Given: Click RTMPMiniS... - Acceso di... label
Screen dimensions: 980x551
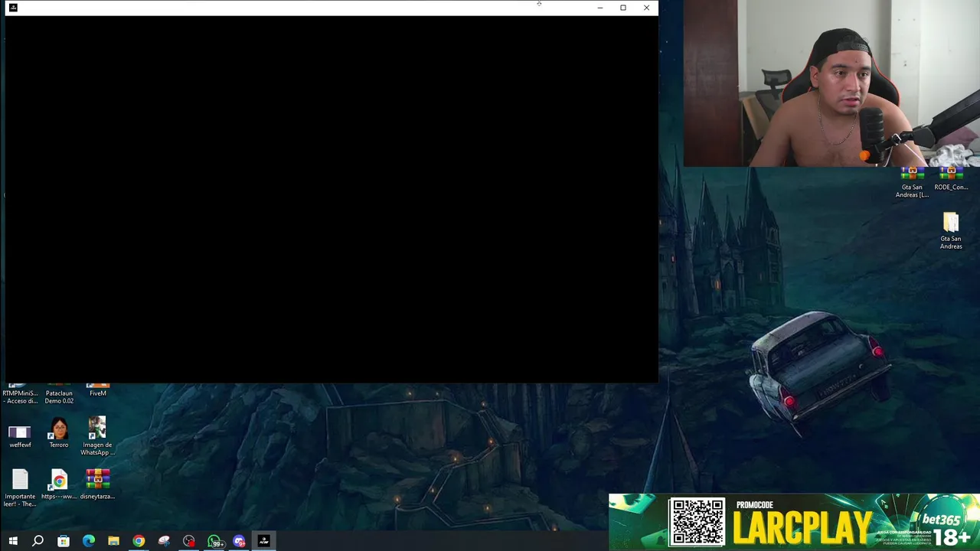Looking at the screenshot, I should tap(20, 397).
